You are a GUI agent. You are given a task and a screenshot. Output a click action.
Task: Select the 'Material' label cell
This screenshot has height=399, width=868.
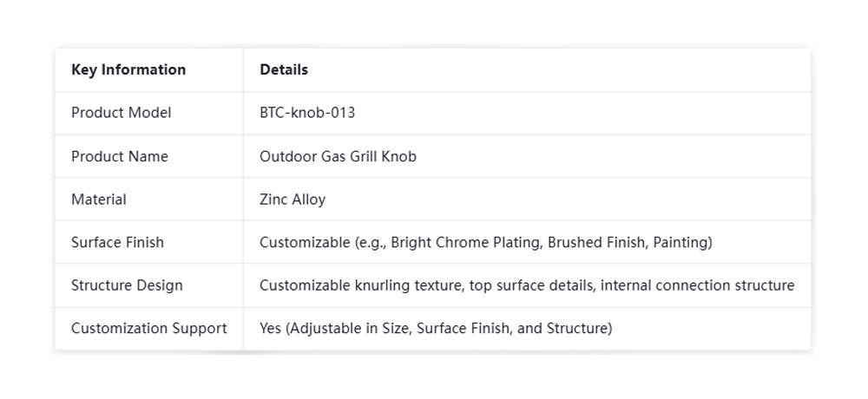99,199
